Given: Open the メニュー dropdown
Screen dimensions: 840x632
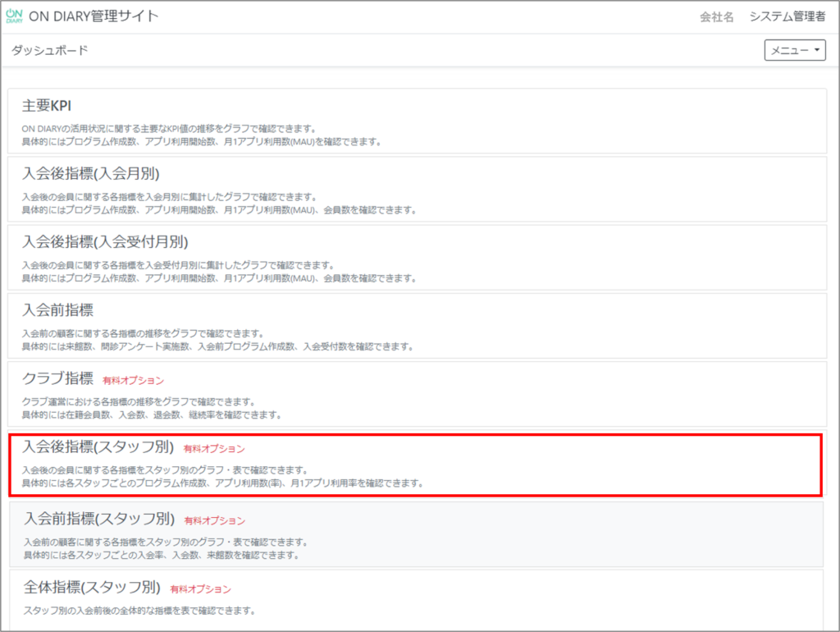Looking at the screenshot, I should tap(795, 51).
